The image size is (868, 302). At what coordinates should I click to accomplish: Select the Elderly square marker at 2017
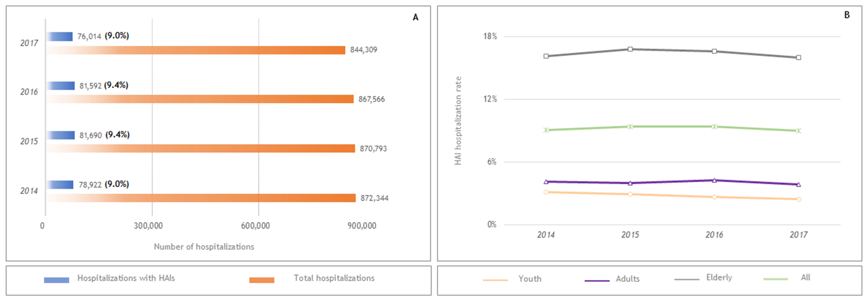(798, 58)
